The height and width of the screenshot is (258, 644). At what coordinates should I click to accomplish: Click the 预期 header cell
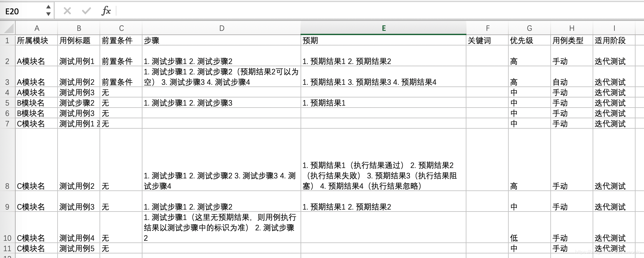click(x=383, y=40)
